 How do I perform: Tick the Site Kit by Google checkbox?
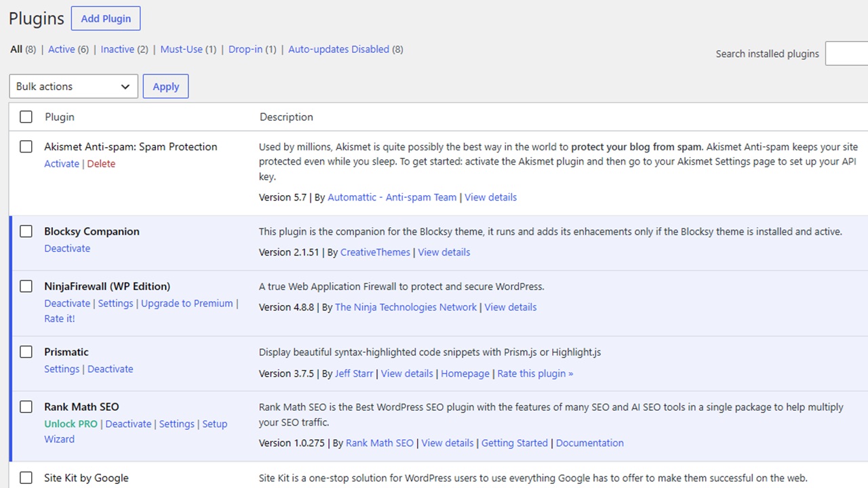(26, 478)
